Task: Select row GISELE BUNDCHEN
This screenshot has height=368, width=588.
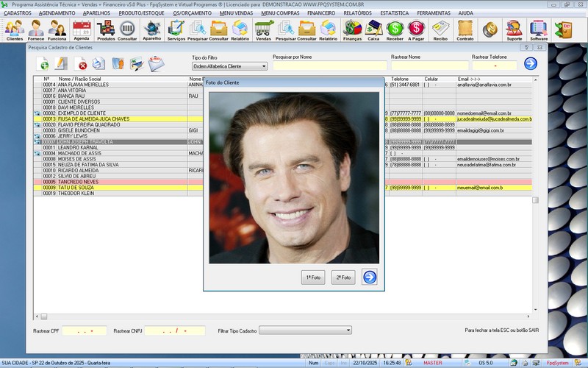Action: coord(282,130)
